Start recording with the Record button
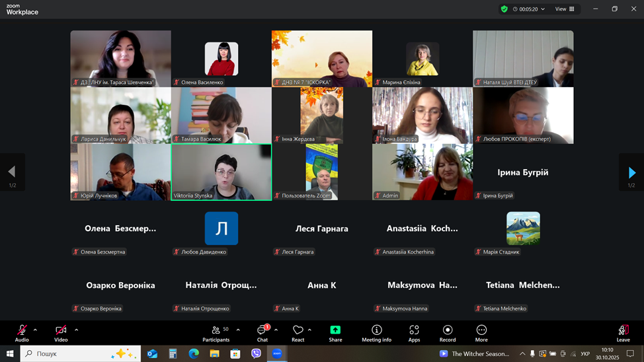The height and width of the screenshot is (362, 644). pos(448,333)
